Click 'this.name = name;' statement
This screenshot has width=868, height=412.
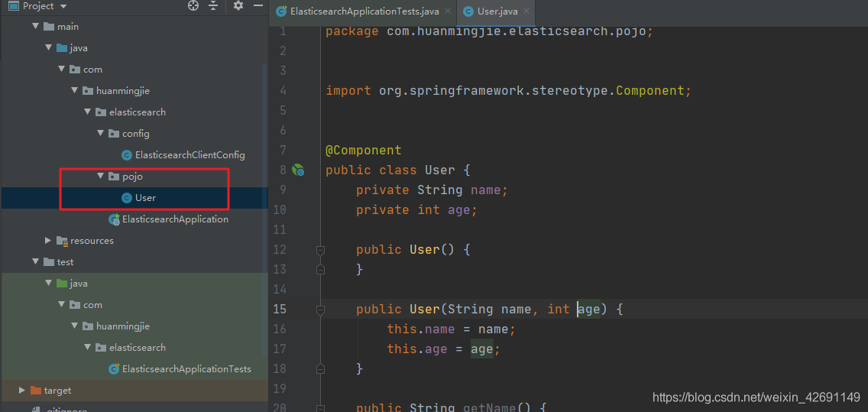point(451,329)
